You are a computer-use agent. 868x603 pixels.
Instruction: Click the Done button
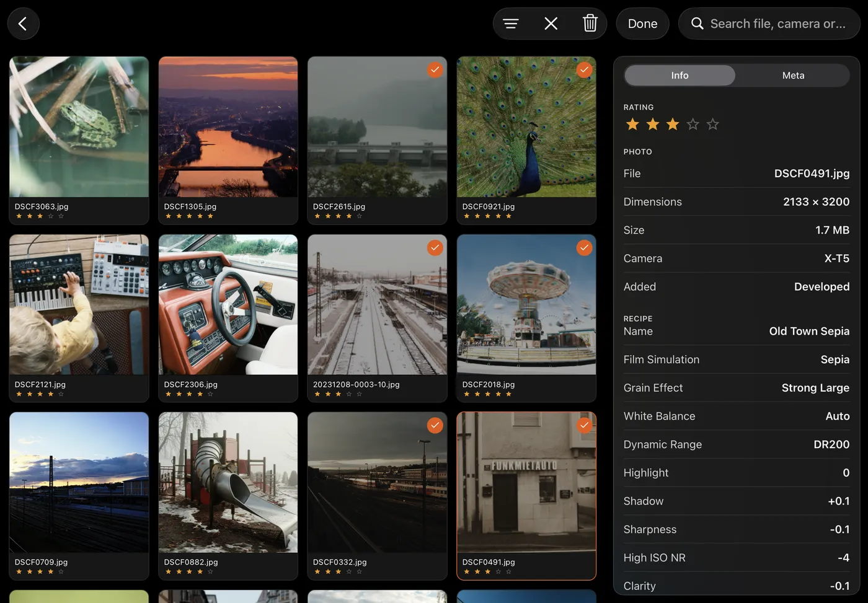coord(642,24)
